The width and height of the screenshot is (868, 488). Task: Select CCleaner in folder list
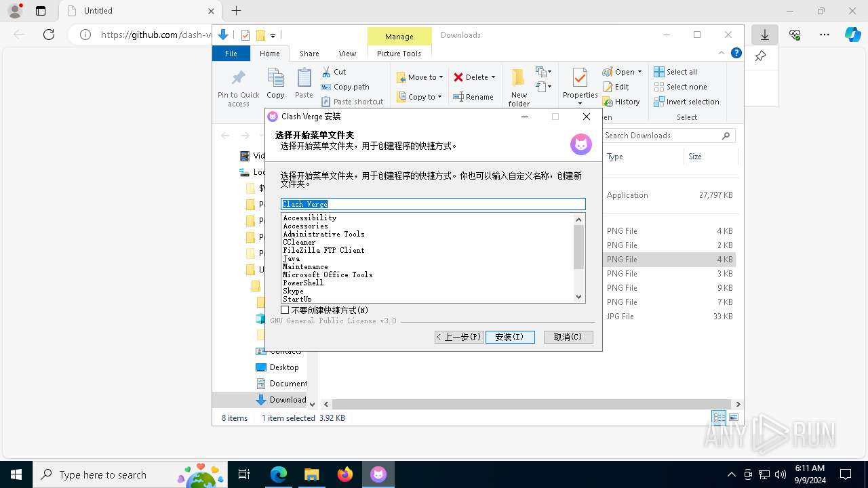pos(299,242)
